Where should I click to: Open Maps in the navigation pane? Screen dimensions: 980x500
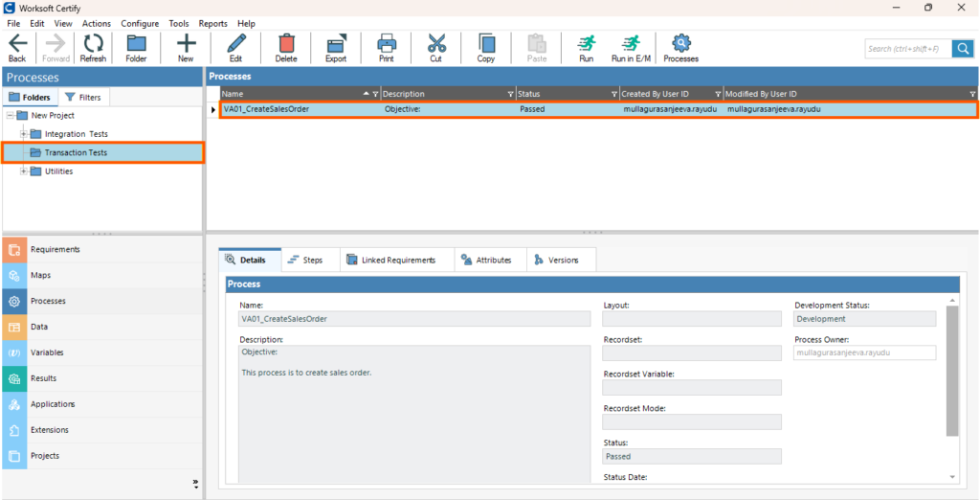click(x=101, y=275)
